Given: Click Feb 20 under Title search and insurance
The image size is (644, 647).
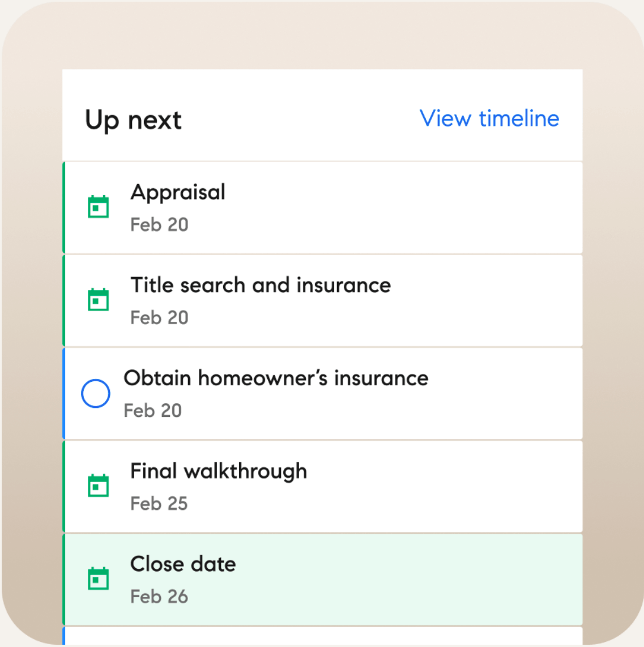Looking at the screenshot, I should pos(159,318).
